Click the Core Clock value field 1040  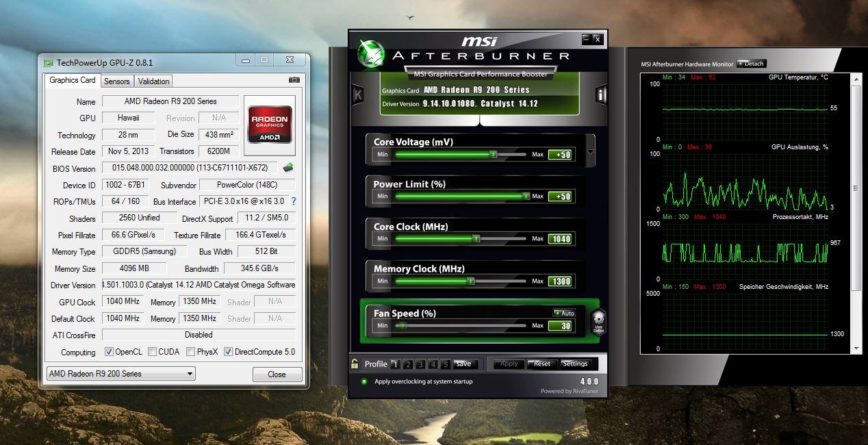[x=560, y=239]
